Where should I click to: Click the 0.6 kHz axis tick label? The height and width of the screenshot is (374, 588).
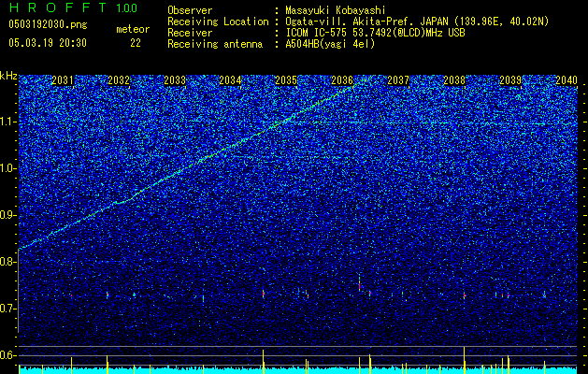pos(8,355)
